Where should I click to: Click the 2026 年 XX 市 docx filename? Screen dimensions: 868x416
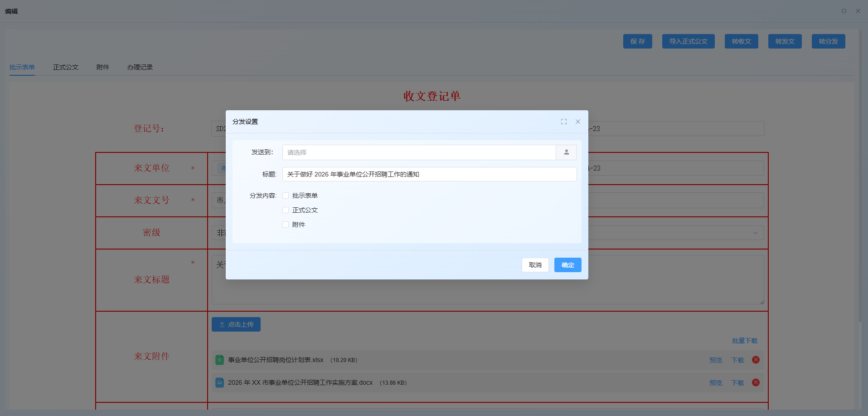click(x=300, y=382)
